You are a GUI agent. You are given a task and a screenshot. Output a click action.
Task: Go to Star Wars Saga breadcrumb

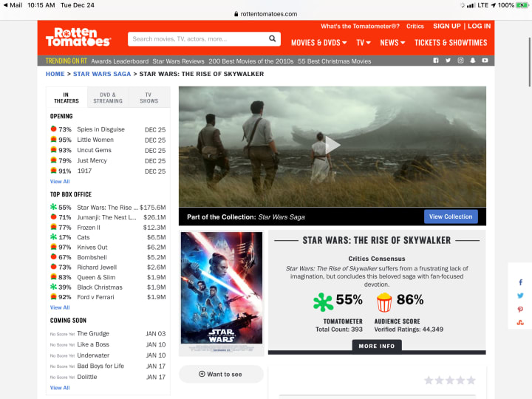[102, 74]
